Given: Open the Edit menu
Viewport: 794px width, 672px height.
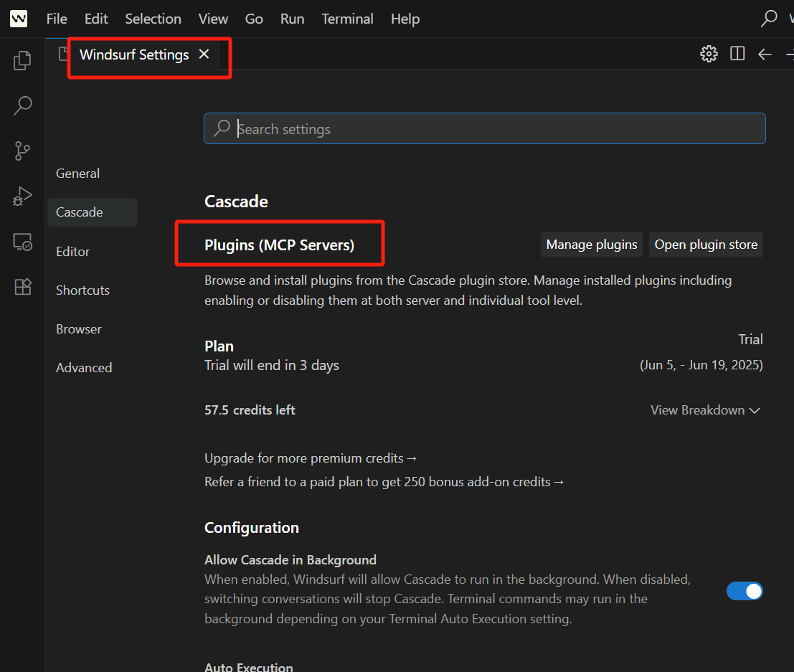Looking at the screenshot, I should coord(96,19).
